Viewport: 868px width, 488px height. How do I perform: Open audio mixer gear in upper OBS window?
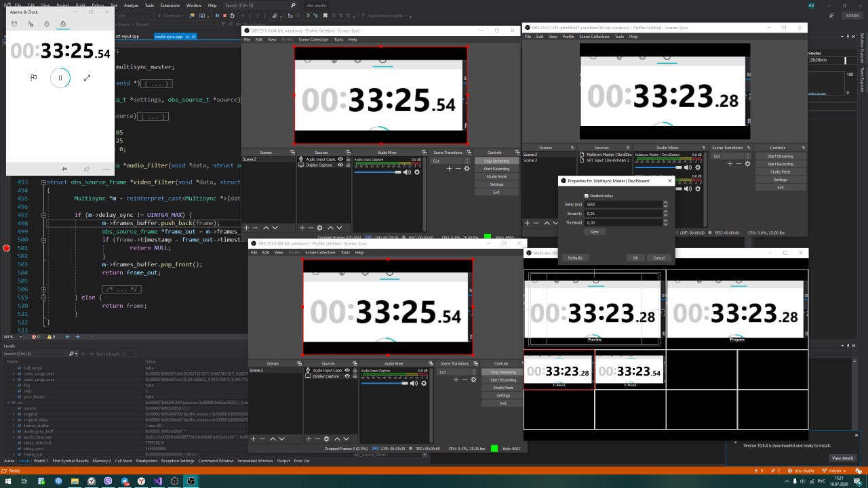point(417,172)
